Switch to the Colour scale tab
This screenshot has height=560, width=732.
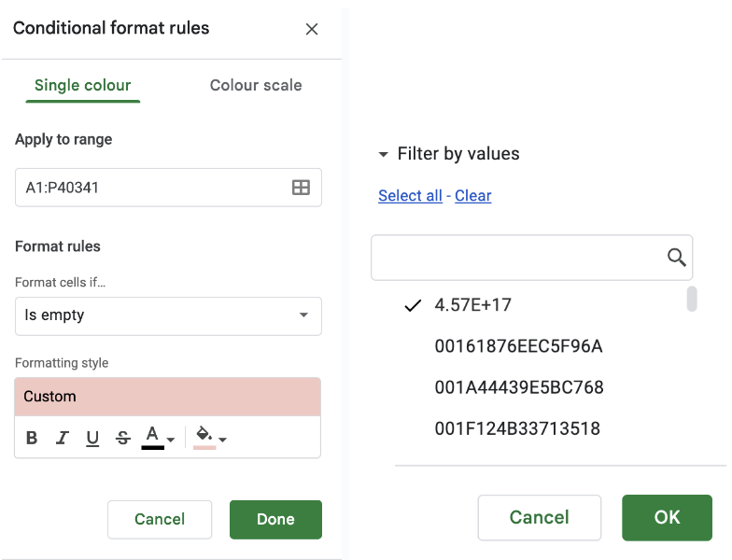tap(256, 85)
